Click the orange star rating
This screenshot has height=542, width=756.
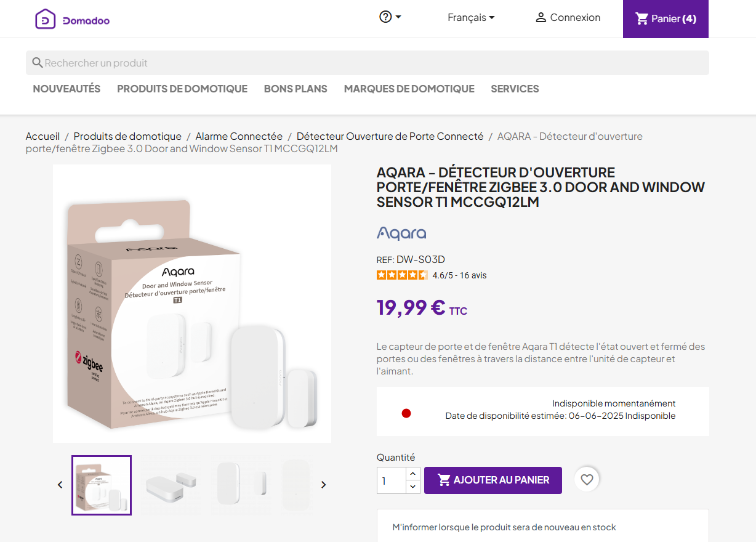click(402, 275)
